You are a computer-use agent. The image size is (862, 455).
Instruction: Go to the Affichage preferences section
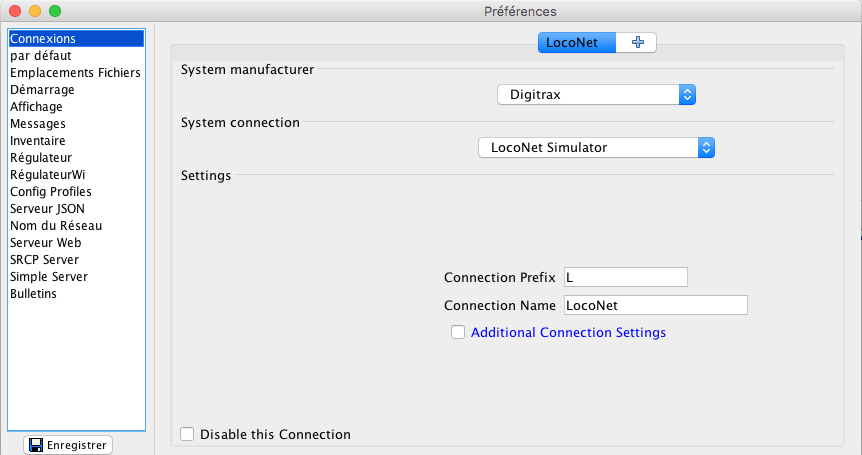click(36, 107)
